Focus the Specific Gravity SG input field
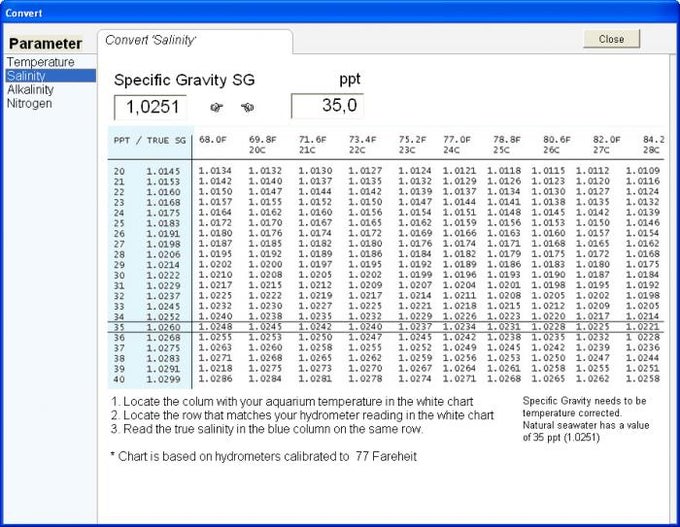Screen dimensions: 680x527 click(150, 107)
